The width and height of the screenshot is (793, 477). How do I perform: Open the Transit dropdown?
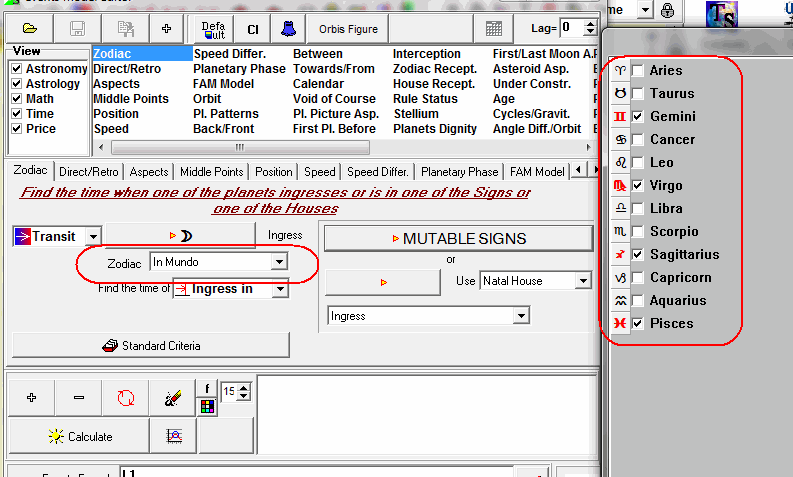(93, 237)
